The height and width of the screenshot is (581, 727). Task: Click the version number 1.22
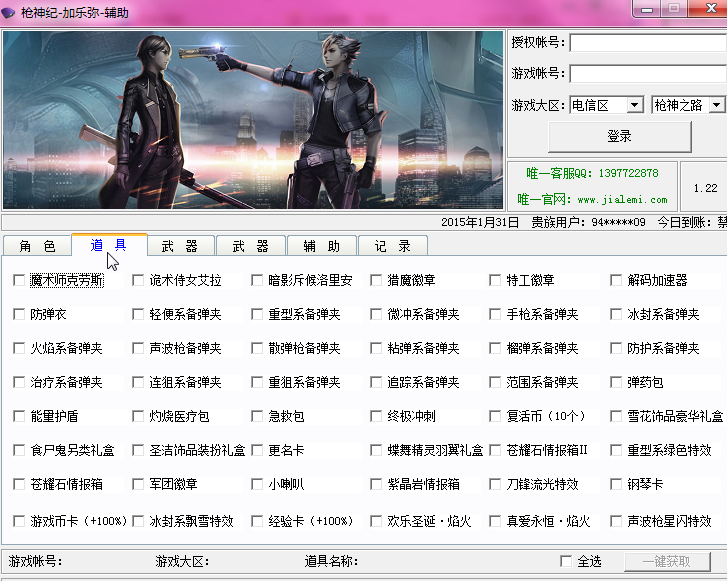pos(705,188)
